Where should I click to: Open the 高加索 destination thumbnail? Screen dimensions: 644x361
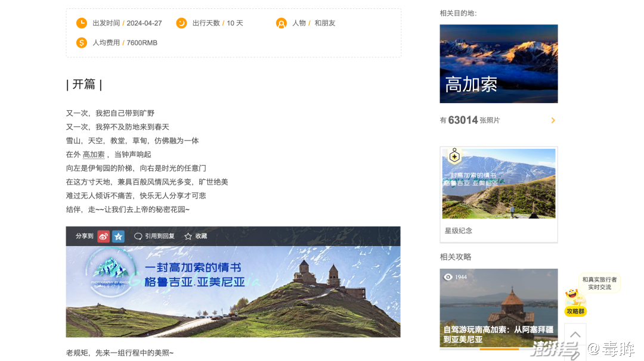coord(499,64)
